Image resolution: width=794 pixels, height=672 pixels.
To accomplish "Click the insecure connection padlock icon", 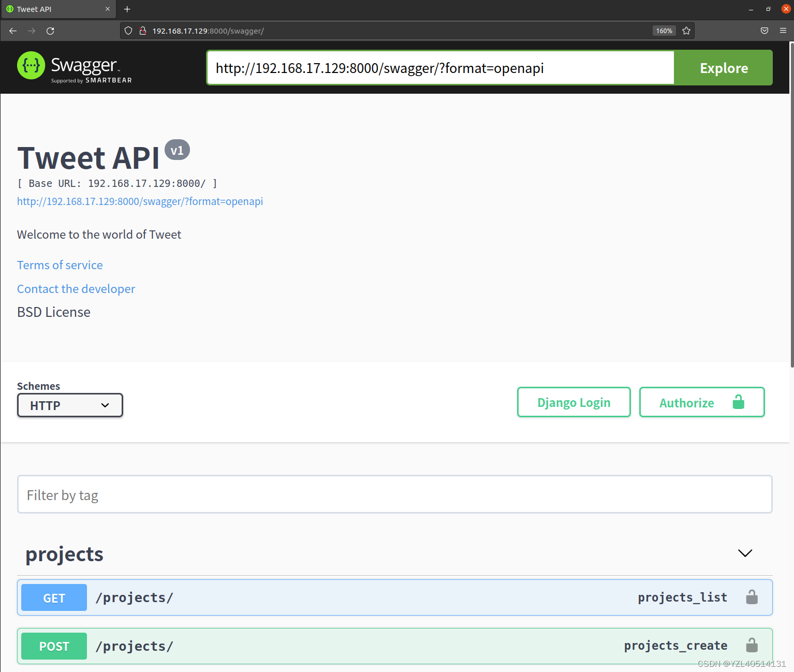I will click(143, 31).
